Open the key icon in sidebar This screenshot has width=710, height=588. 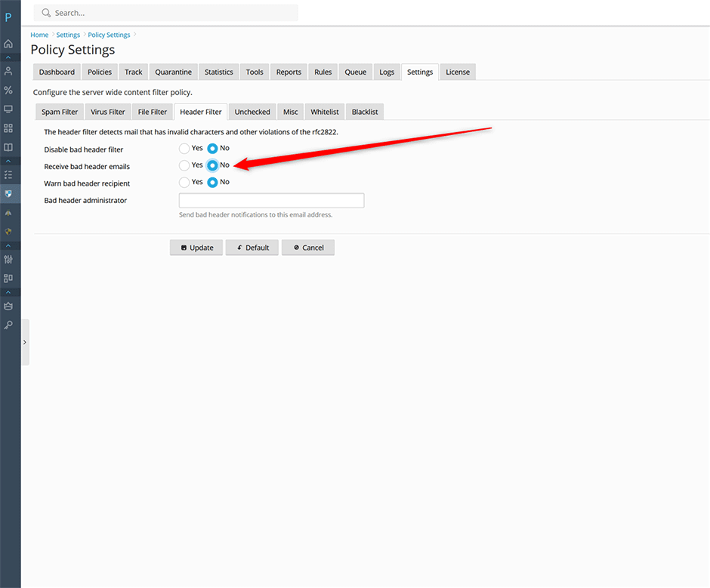coord(8,325)
